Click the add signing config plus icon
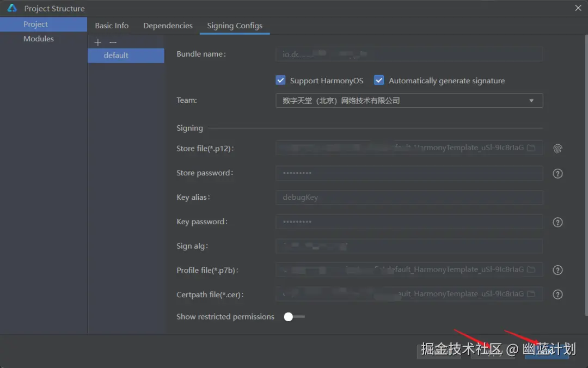This screenshot has height=368, width=588. click(x=98, y=42)
